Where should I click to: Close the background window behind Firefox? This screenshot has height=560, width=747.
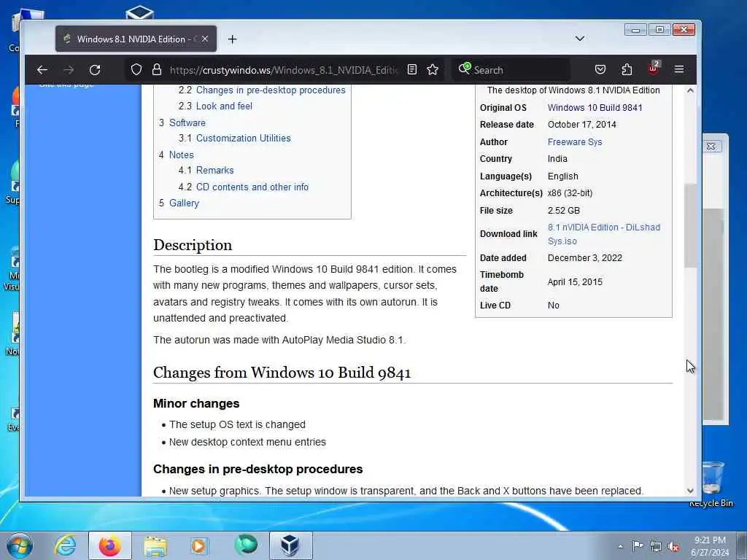pyautogui.click(x=711, y=146)
